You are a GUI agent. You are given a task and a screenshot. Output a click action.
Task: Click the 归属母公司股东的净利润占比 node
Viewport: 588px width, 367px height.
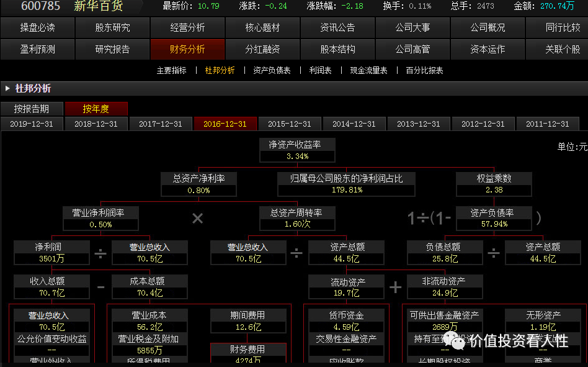pos(347,184)
